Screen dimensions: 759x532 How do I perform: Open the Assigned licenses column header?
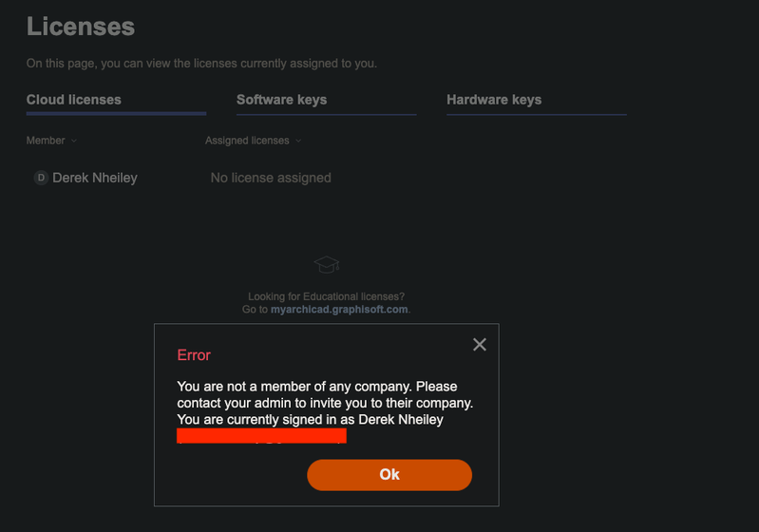[x=247, y=141]
